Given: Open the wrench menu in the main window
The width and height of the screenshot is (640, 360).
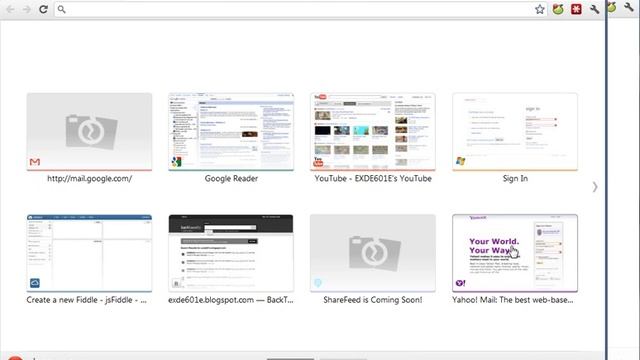Looking at the screenshot, I should tap(594, 9).
